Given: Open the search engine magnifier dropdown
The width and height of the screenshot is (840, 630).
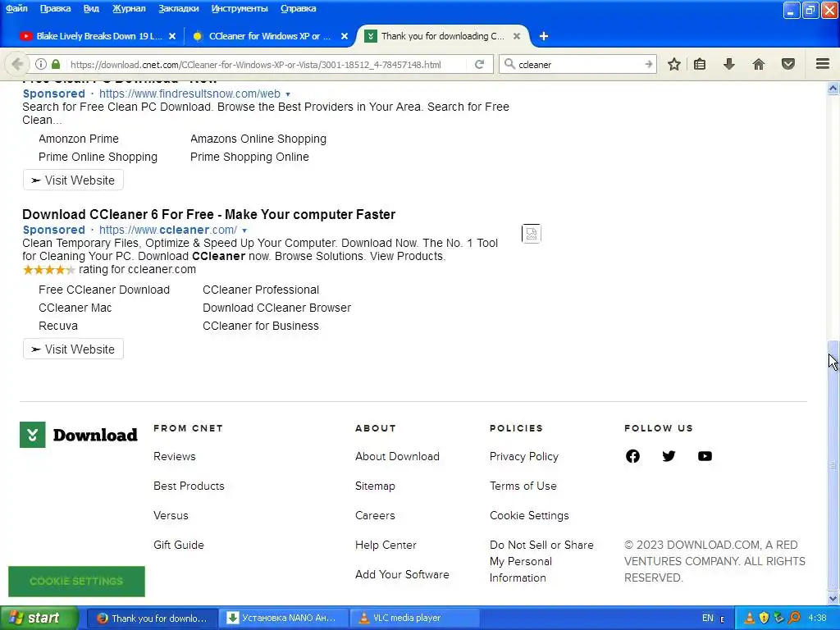Looking at the screenshot, I should 509,64.
